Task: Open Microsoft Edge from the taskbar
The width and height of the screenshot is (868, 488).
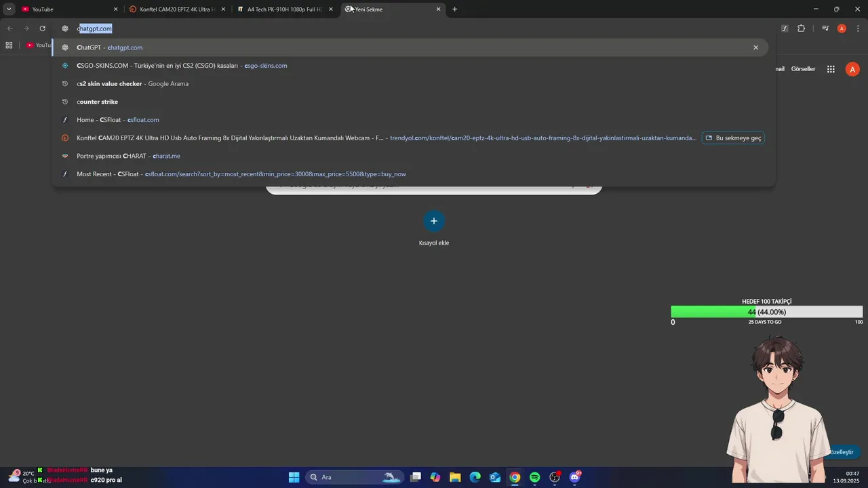Action: click(x=475, y=477)
